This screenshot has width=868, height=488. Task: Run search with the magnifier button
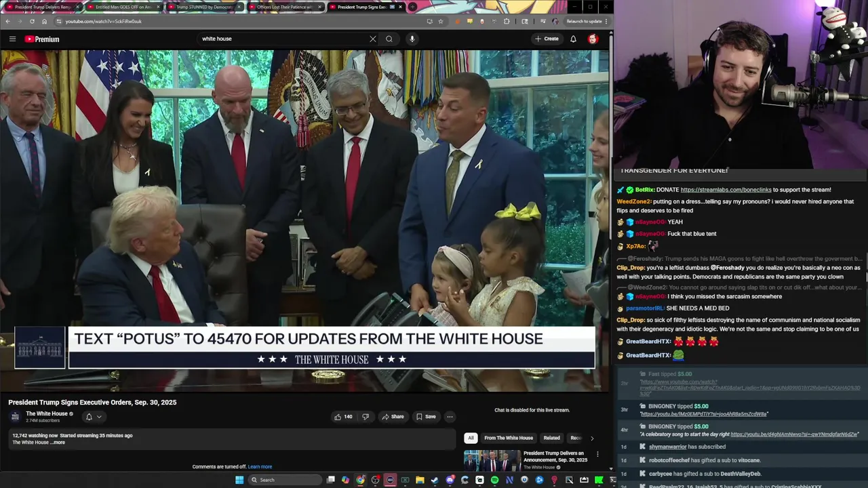[389, 39]
